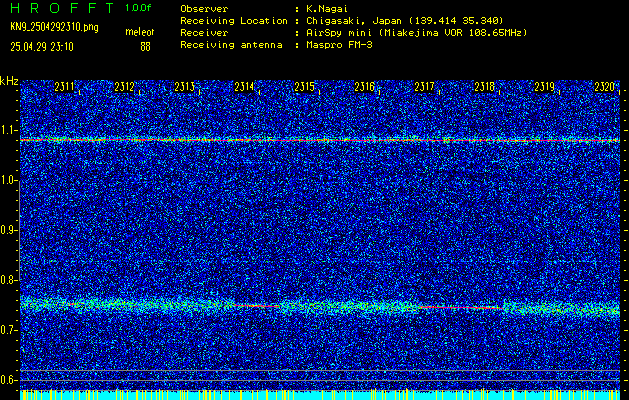Click the 2318 time marker
This screenshot has height=400, width=629.
(485, 87)
